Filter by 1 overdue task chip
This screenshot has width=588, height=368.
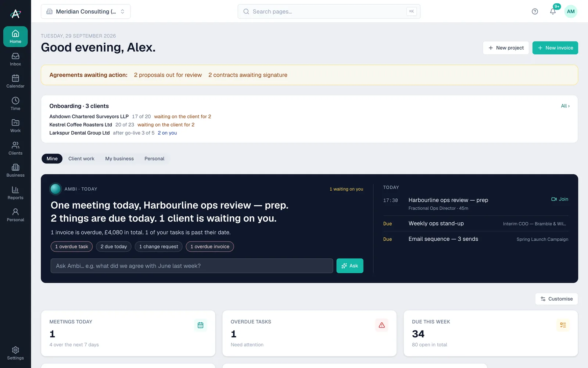[72, 247]
